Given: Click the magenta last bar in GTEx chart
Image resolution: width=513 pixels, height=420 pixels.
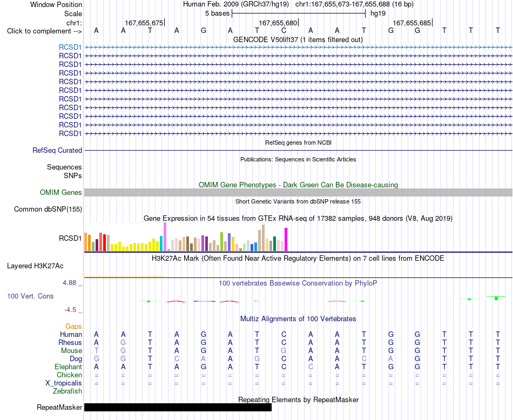Looking at the screenshot, I should click(x=286, y=240).
